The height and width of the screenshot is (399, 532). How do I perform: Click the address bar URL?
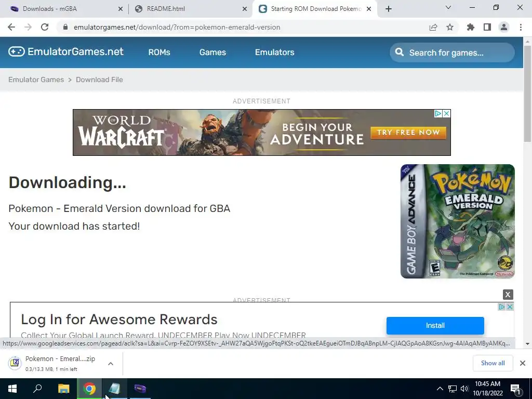(x=177, y=27)
